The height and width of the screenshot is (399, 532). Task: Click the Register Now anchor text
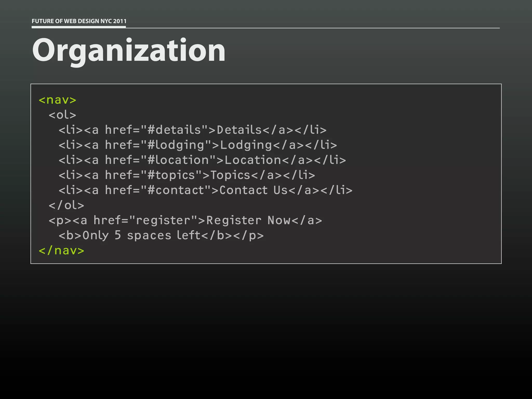coord(248,220)
